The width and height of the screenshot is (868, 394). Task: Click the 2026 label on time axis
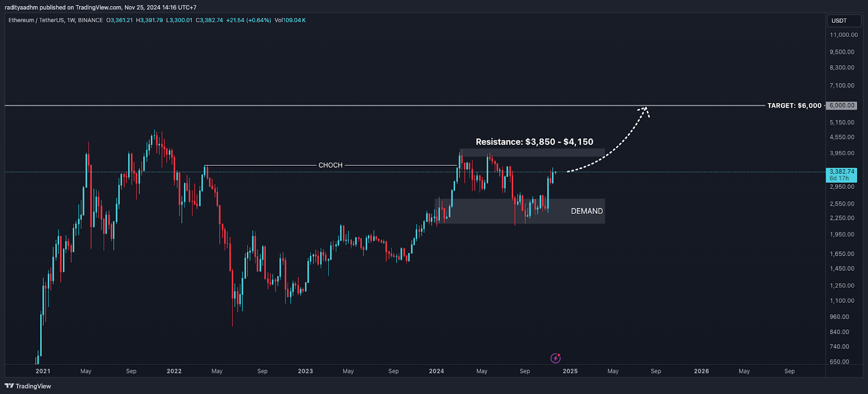tap(701, 371)
